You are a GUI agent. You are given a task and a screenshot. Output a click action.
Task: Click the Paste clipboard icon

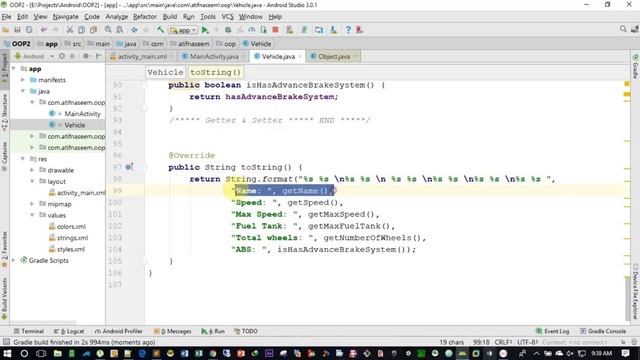point(93,30)
